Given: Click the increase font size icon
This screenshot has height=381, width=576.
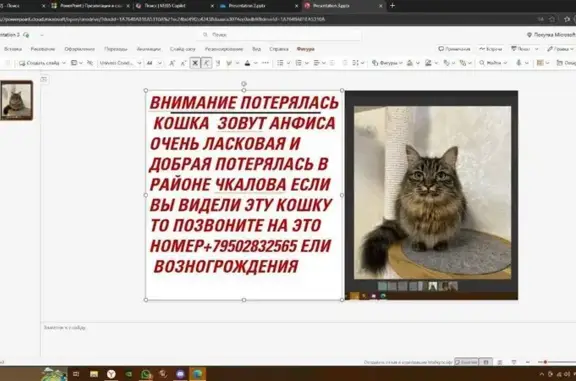Looking at the screenshot, I should 172,63.
